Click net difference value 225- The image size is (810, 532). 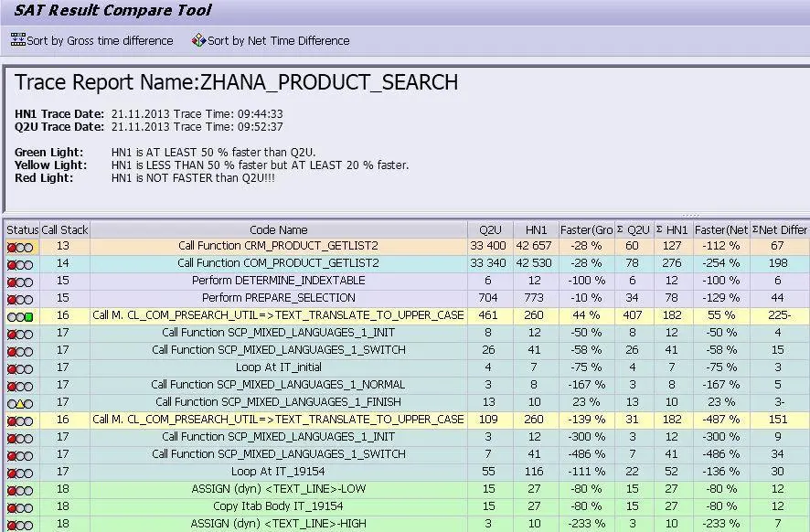pos(780,315)
